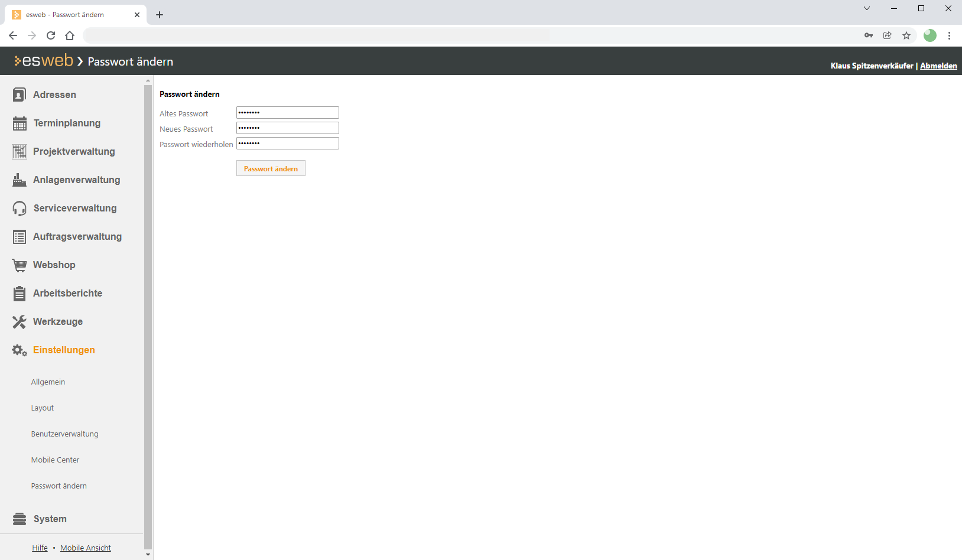Select Allgemein under Einstellungen
This screenshot has height=560, width=962.
48,382
